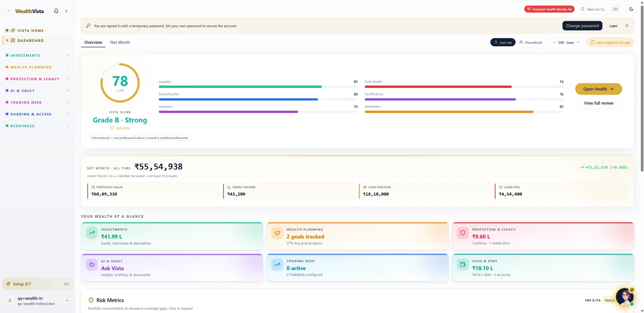This screenshot has width=644, height=313.
Task: Click the Ask Vista chat link
Action: click(120, 128)
